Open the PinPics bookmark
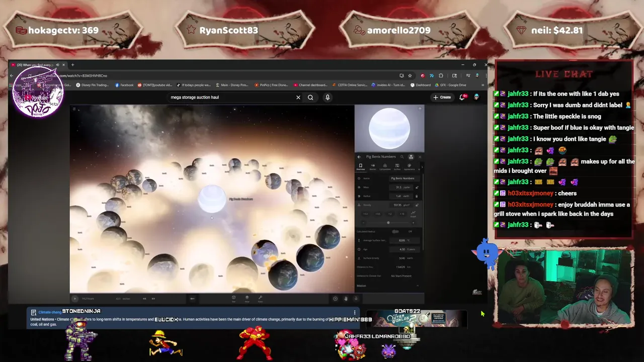 [x=272, y=85]
